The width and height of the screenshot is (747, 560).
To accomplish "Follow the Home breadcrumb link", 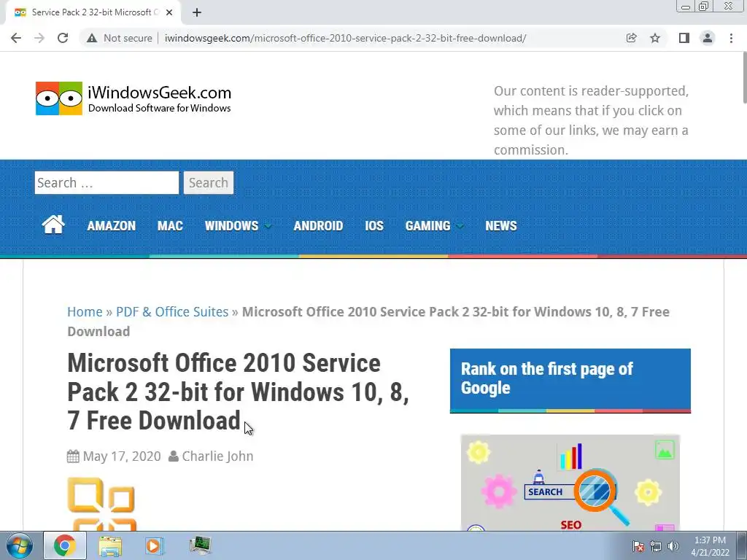I will pos(85,311).
